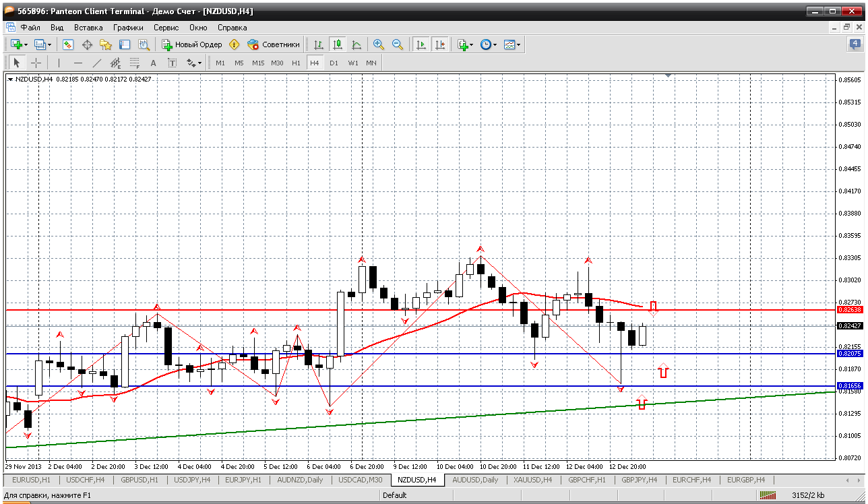The height and width of the screenshot is (504, 868).
Task: Switch to the GBPUSD,H1 chart tab
Action: pyautogui.click(x=139, y=480)
